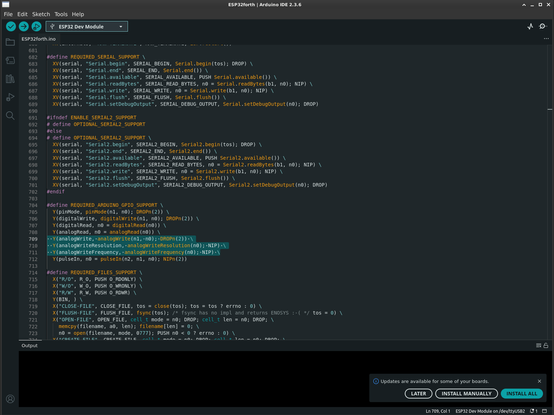Screen dimensions: 554x415
Task: Click line number 682 in the gutter
Action: [33, 57]
